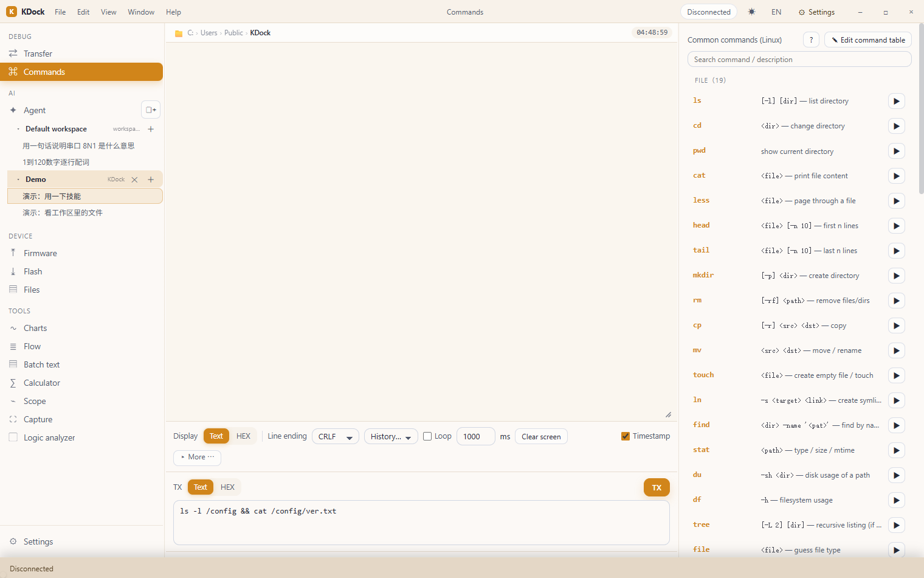Send command with the TX button
924x578 pixels.
pyautogui.click(x=657, y=487)
